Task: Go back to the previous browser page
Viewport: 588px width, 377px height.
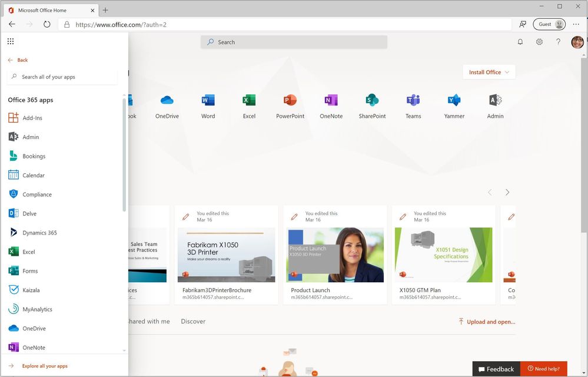Action: coord(12,24)
